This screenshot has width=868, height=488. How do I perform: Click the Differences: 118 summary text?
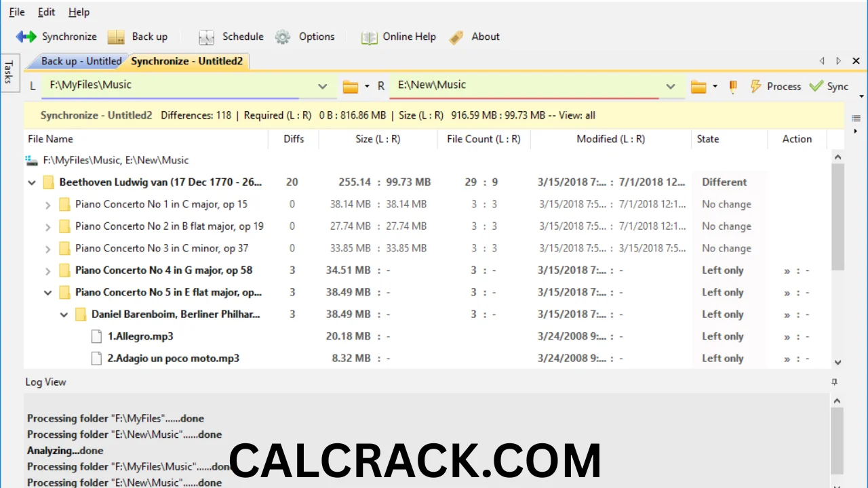(196, 115)
